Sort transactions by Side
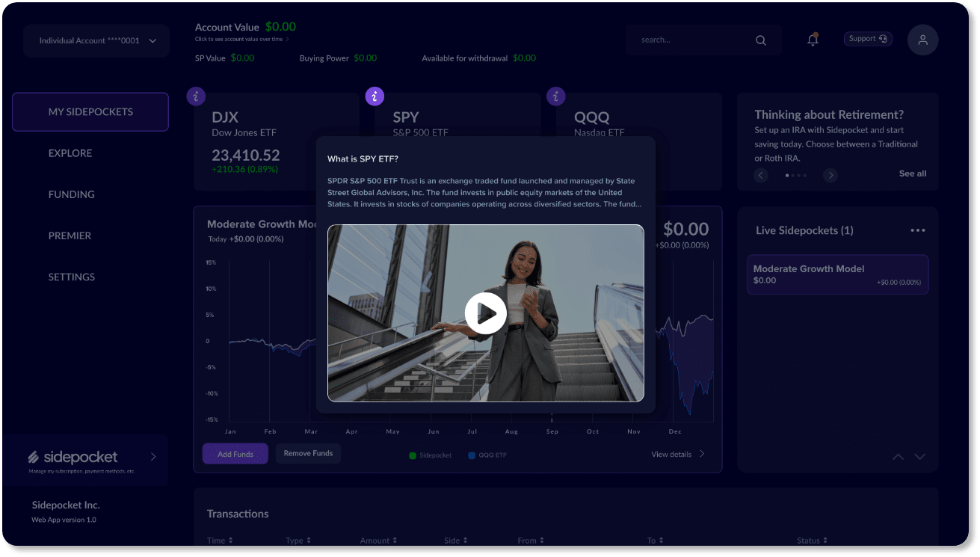The width and height of the screenshot is (980, 557). 456,541
